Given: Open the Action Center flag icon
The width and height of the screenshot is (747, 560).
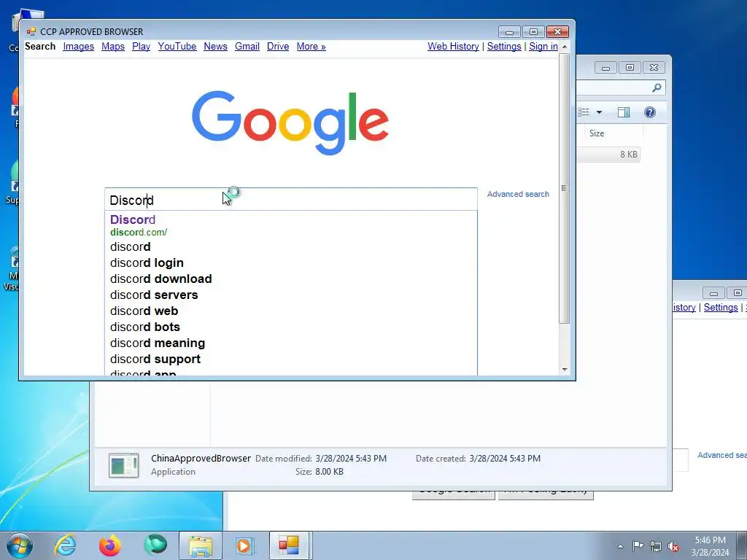Looking at the screenshot, I should [638, 545].
